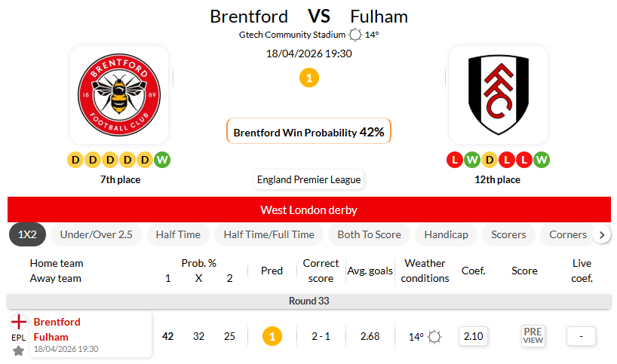This screenshot has height=364, width=617.
Task: Expand more tabs with the right chevron
Action: pyautogui.click(x=602, y=234)
